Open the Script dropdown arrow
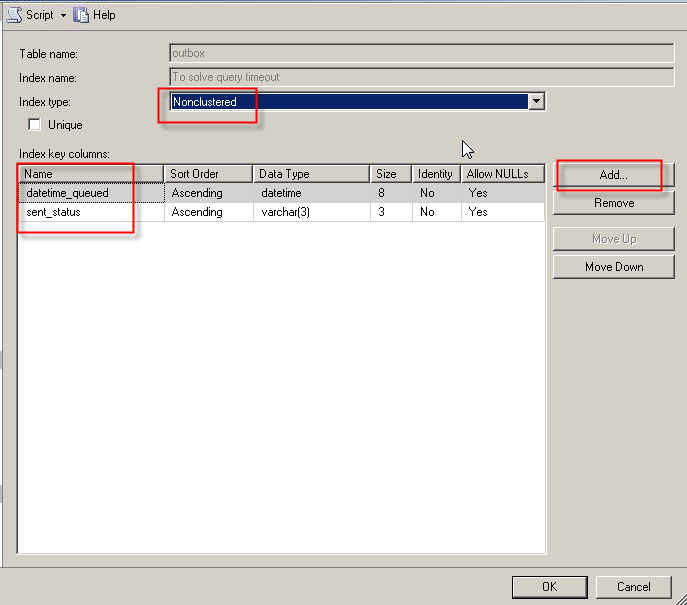687x605 pixels. pyautogui.click(x=64, y=16)
